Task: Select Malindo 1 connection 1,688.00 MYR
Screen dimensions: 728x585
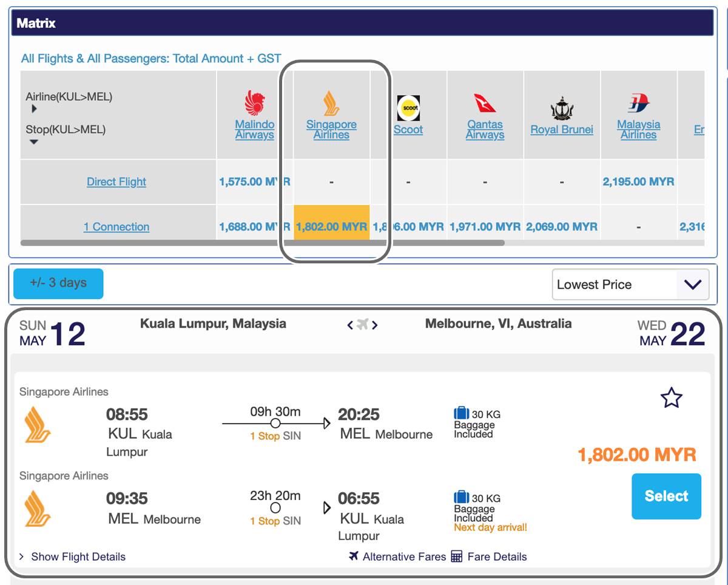Action: pos(255,226)
